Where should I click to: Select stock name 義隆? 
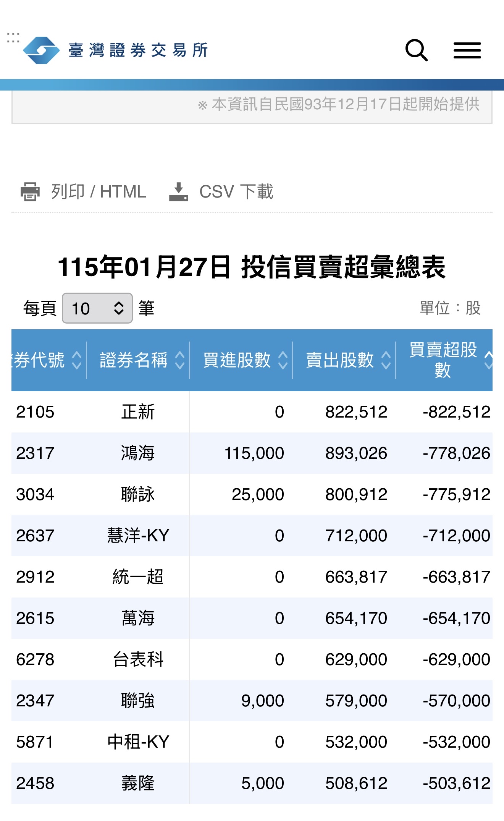point(138,783)
